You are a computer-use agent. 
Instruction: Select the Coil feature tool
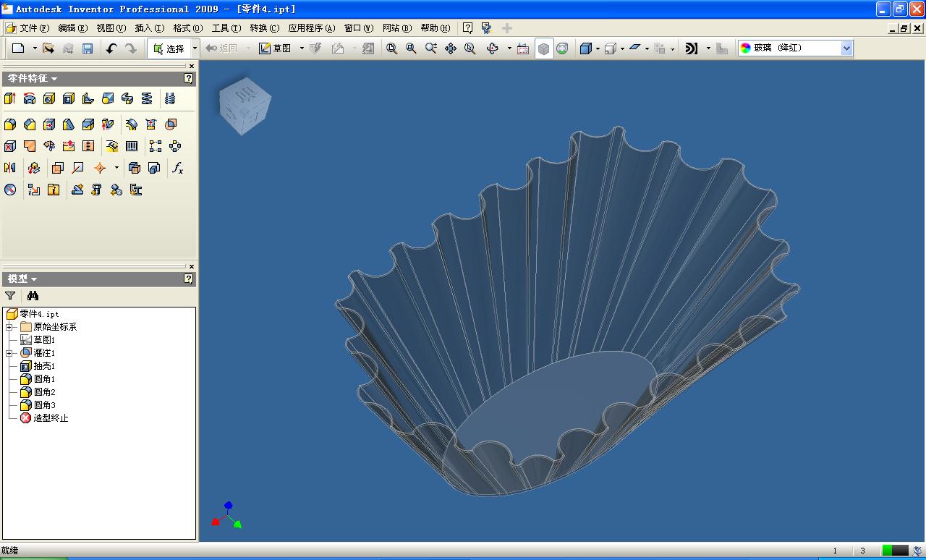(147, 98)
